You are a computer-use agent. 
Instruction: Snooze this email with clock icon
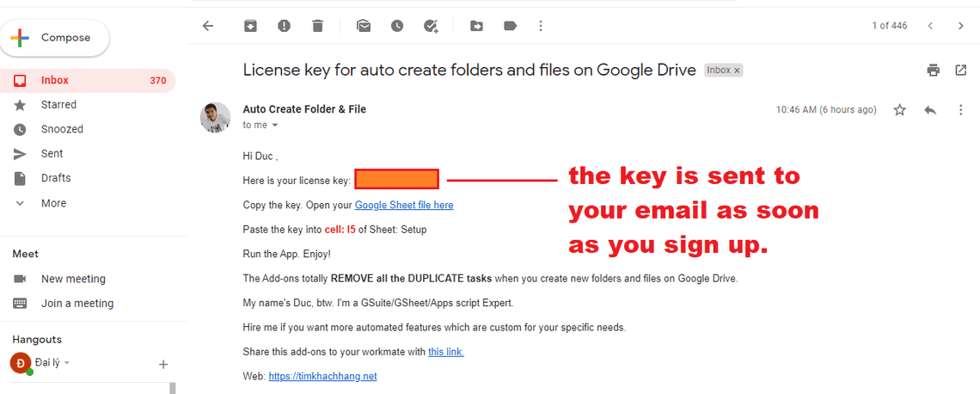click(397, 26)
